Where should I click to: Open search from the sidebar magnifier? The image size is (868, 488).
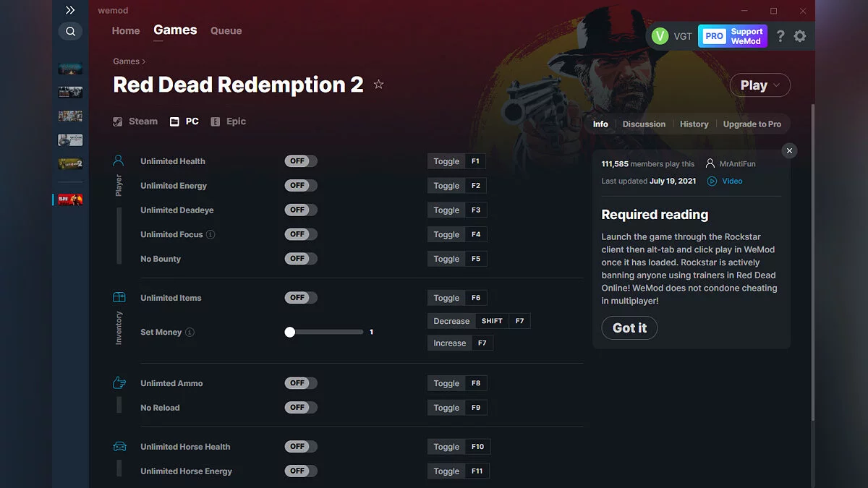coord(70,31)
